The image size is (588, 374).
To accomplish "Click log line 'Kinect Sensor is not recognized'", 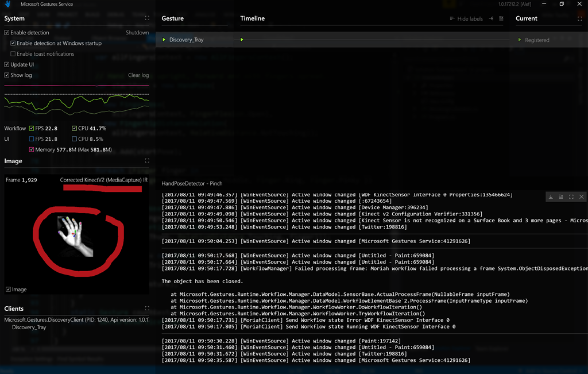I will coord(374,221).
